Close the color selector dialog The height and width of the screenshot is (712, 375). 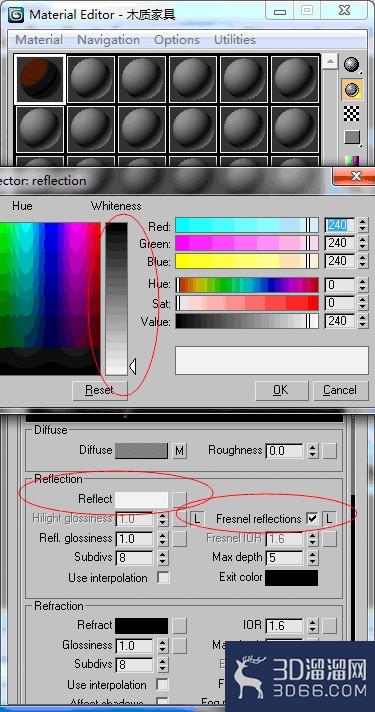pos(355,176)
